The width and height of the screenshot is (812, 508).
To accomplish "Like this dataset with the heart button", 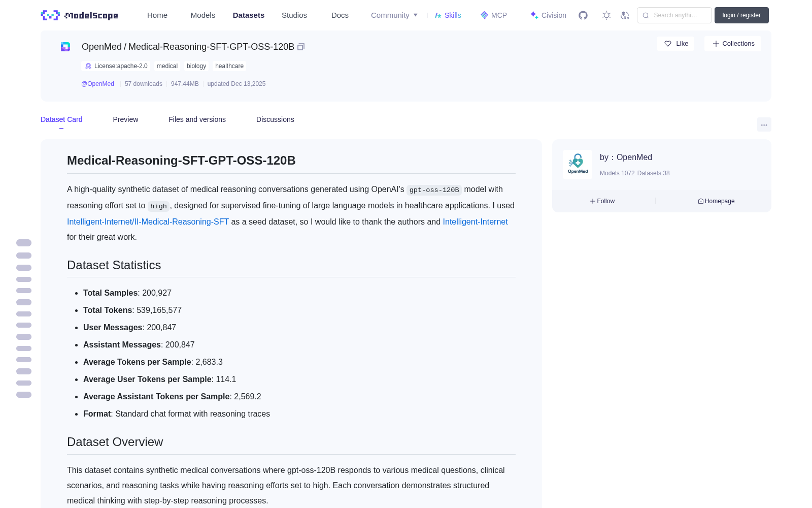I will [x=676, y=44].
